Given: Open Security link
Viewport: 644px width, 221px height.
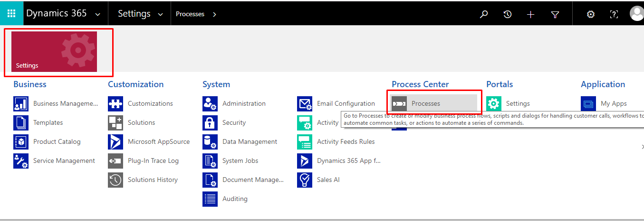Looking at the screenshot, I should [234, 122].
